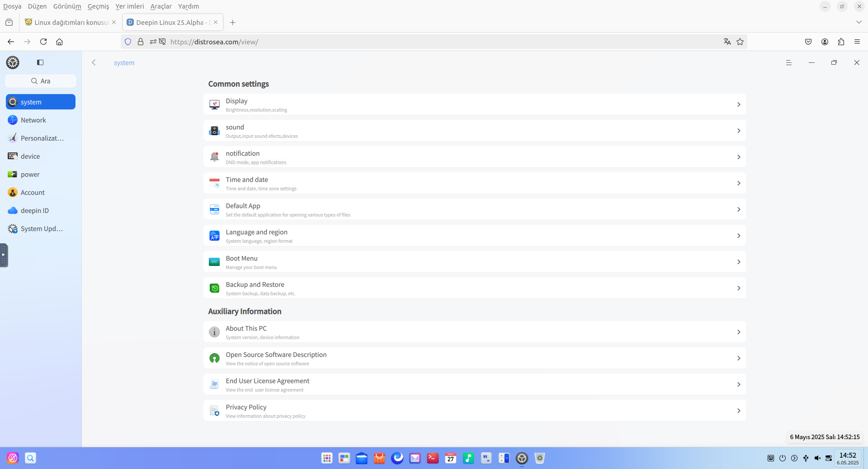
Task: Click the power tray icon
Action: (783, 458)
